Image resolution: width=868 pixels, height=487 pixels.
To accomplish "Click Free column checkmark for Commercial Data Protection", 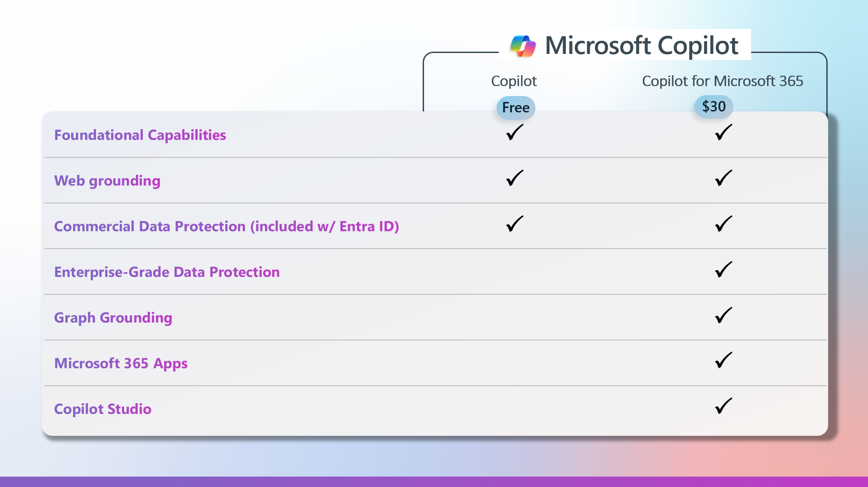I will (x=515, y=224).
